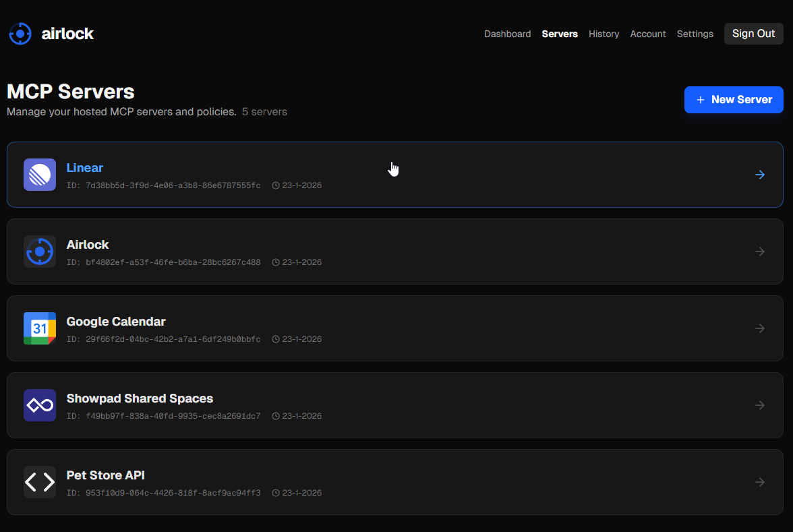Switch to the Dashboard tab
This screenshot has height=532, width=793.
508,34
